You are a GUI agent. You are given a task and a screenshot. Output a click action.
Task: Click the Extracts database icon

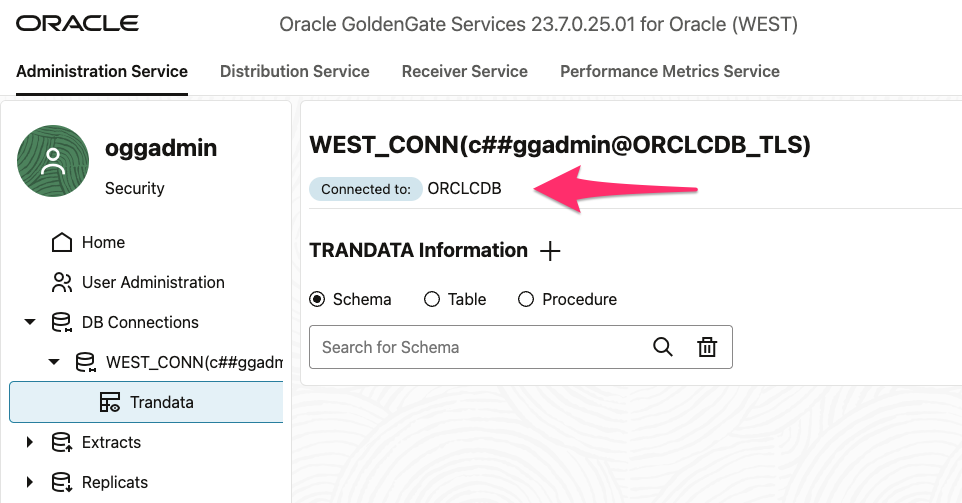coord(62,442)
